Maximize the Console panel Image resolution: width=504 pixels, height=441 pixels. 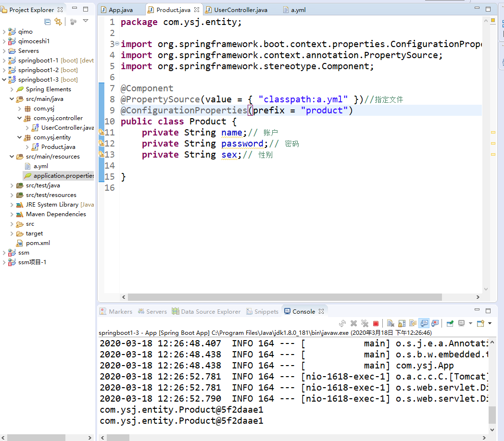coord(488,311)
